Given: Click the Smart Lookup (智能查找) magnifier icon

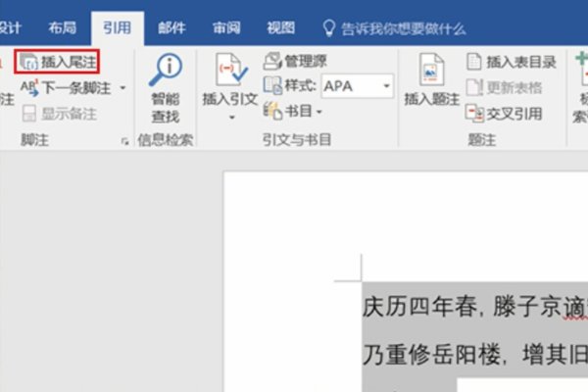Looking at the screenshot, I should click(166, 71).
